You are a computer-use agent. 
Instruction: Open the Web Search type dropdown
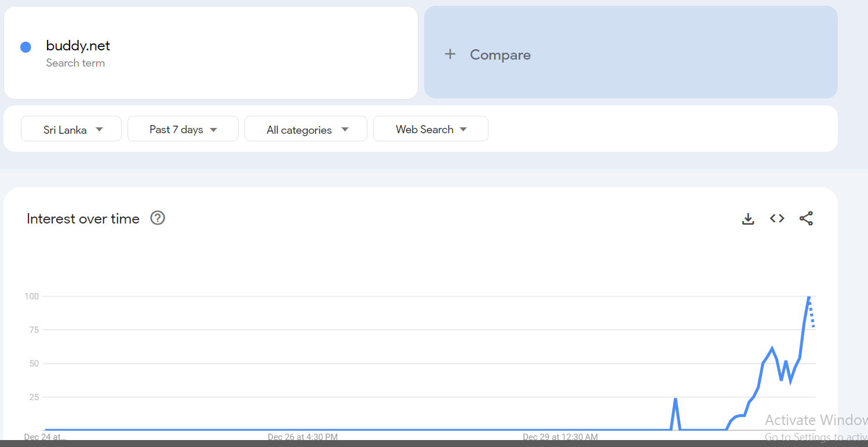click(431, 129)
